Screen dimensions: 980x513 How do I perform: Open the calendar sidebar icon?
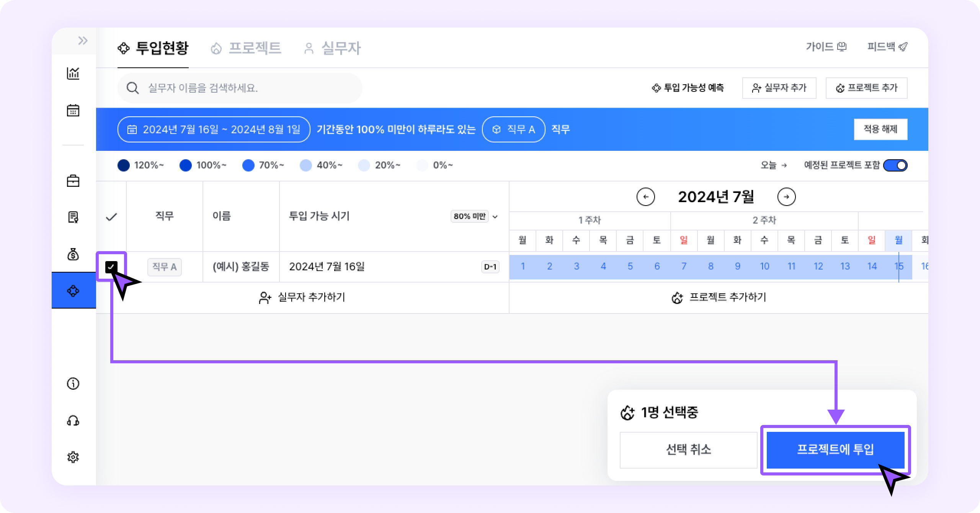[73, 111]
